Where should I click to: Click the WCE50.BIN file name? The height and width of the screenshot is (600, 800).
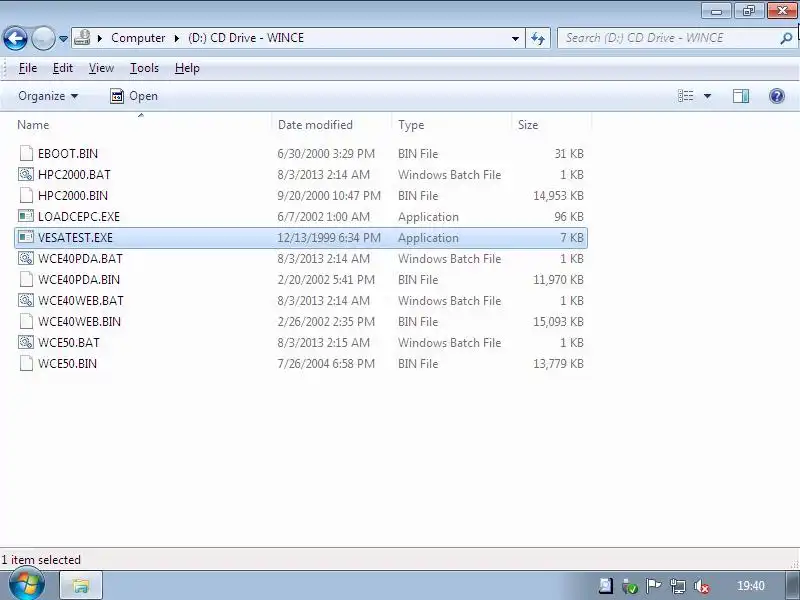click(x=67, y=363)
